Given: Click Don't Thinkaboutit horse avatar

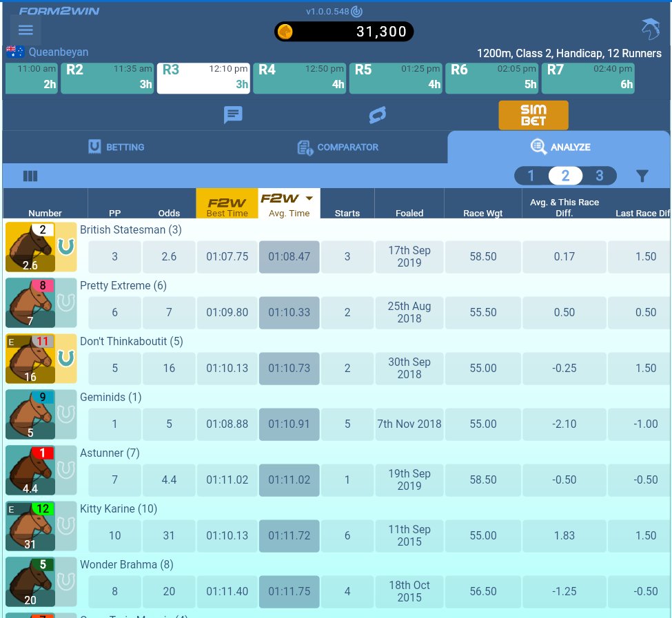Looking at the screenshot, I should 30,358.
